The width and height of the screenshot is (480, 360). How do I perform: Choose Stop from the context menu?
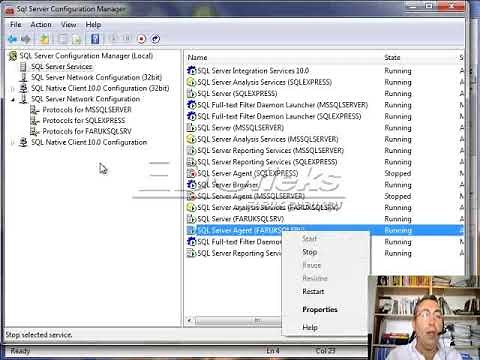coord(310,252)
